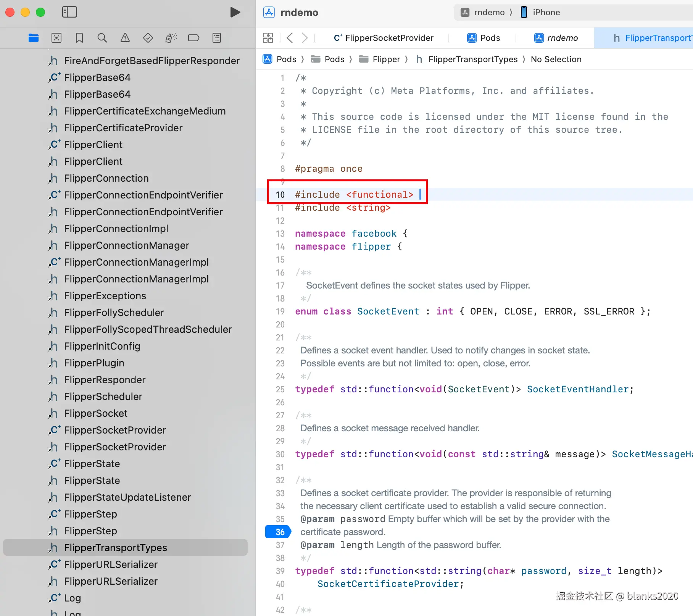The height and width of the screenshot is (616, 693).
Task: Select FlipperSocket in navigator
Action: [x=88, y=413]
